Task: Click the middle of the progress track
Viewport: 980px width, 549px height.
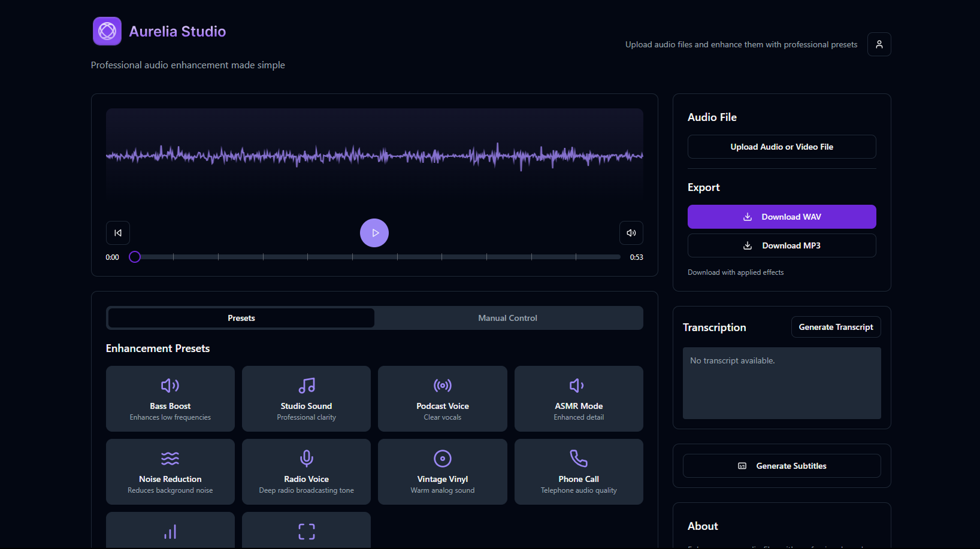Action: [x=374, y=257]
